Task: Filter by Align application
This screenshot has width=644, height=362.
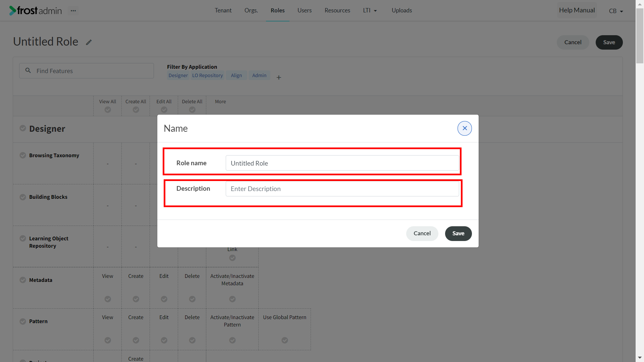Action: click(236, 75)
